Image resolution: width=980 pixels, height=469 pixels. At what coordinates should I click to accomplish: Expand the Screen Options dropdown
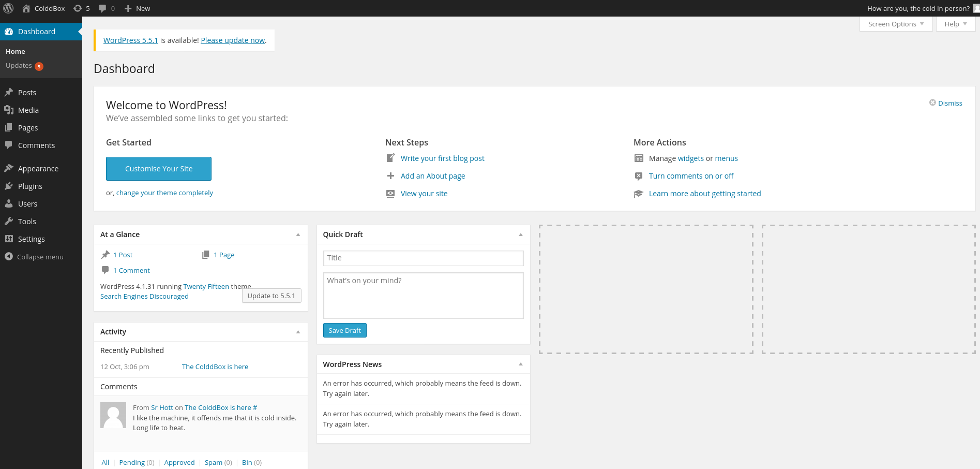point(896,24)
